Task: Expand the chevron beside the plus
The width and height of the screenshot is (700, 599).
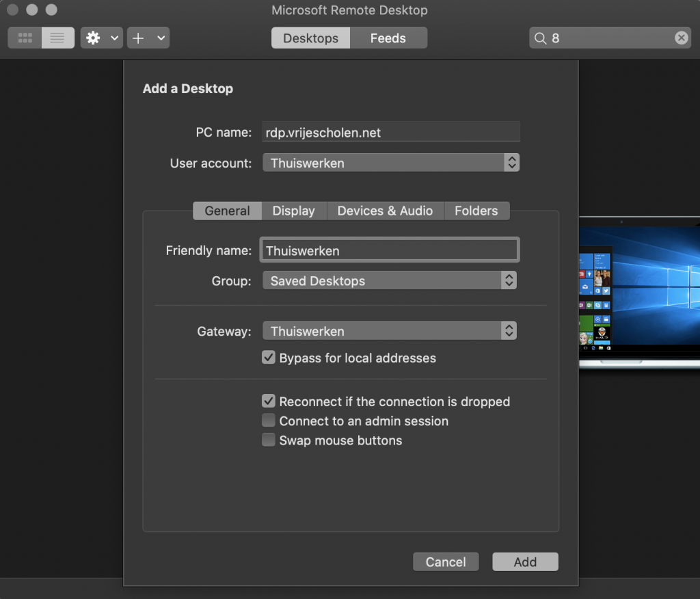Action: [x=161, y=38]
